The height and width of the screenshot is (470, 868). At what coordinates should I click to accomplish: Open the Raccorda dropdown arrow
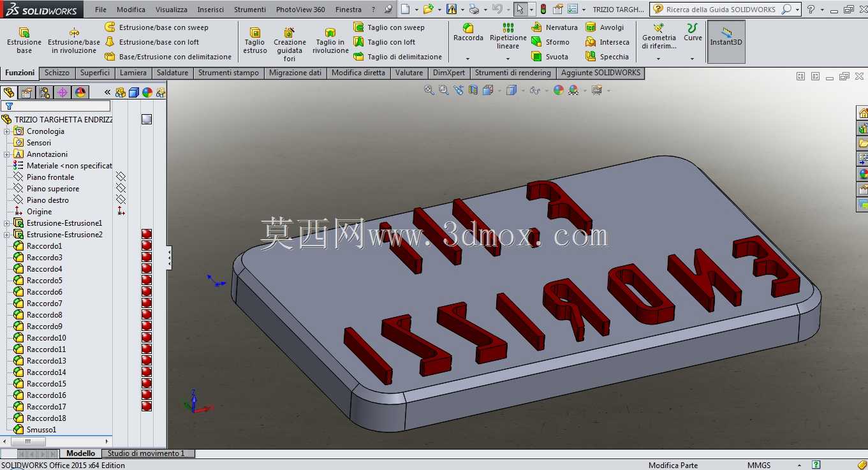pyautogui.click(x=468, y=59)
